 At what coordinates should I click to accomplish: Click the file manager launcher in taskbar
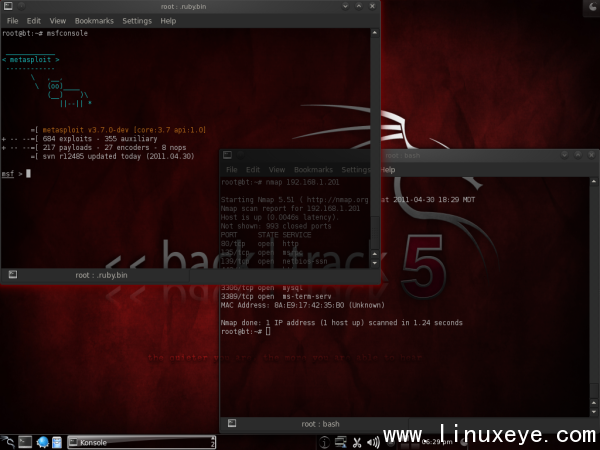tap(57, 442)
